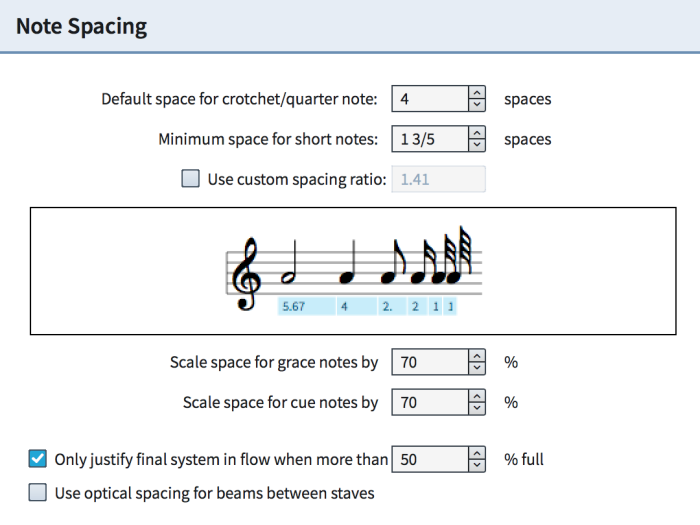Enable optical spacing for beams between staves
Screen dimensions: 700x525
(x=38, y=492)
